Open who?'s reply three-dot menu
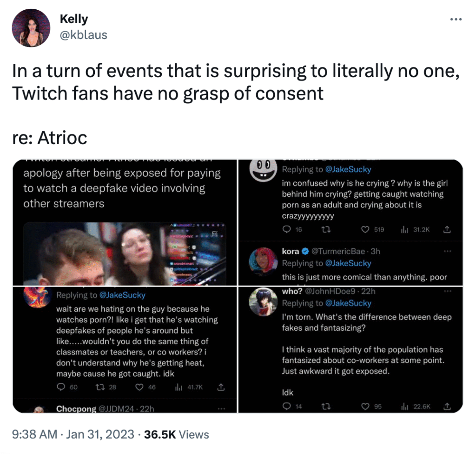The image size is (476, 454). tap(448, 291)
